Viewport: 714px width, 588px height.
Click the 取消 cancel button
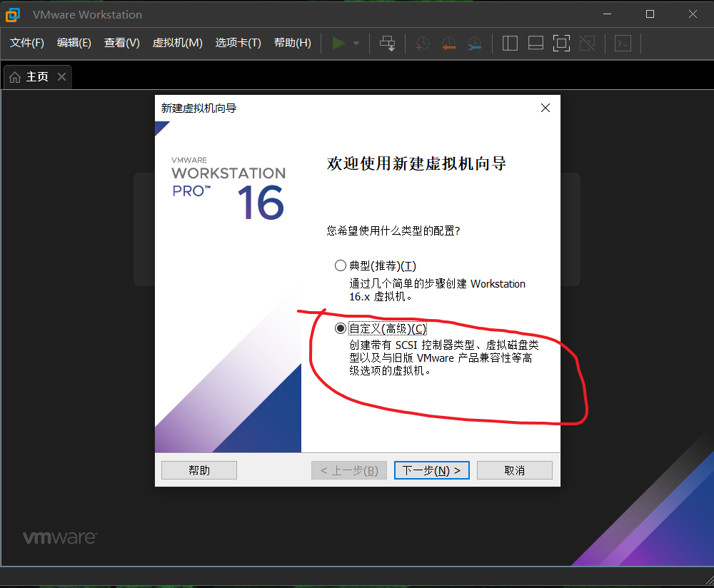[x=515, y=470]
